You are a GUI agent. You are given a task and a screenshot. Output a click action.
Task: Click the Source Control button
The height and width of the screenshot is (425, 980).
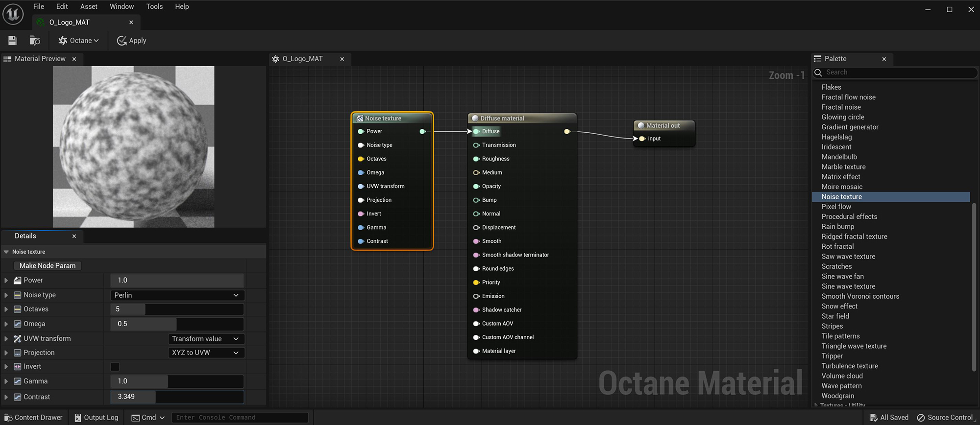(945, 418)
